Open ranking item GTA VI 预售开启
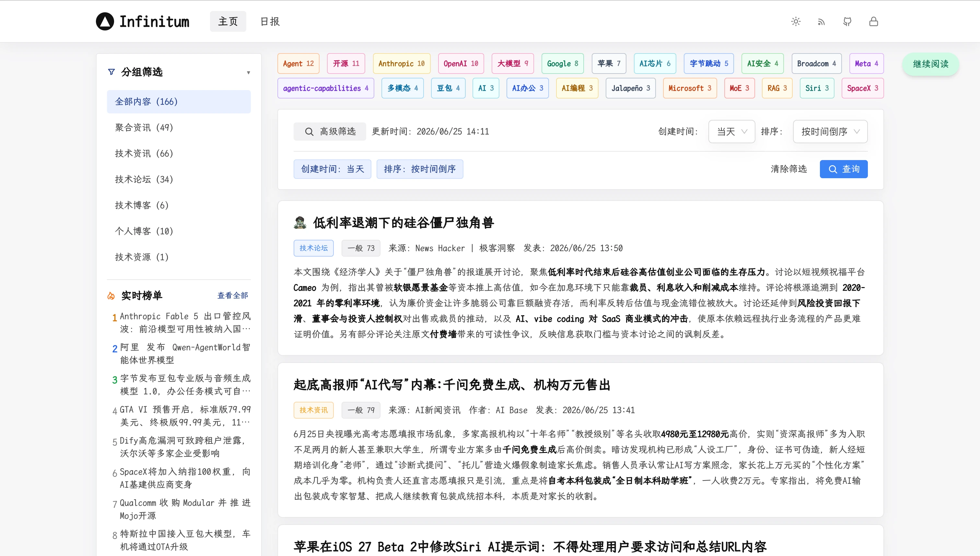This screenshot has height=556, width=980. 185,416
